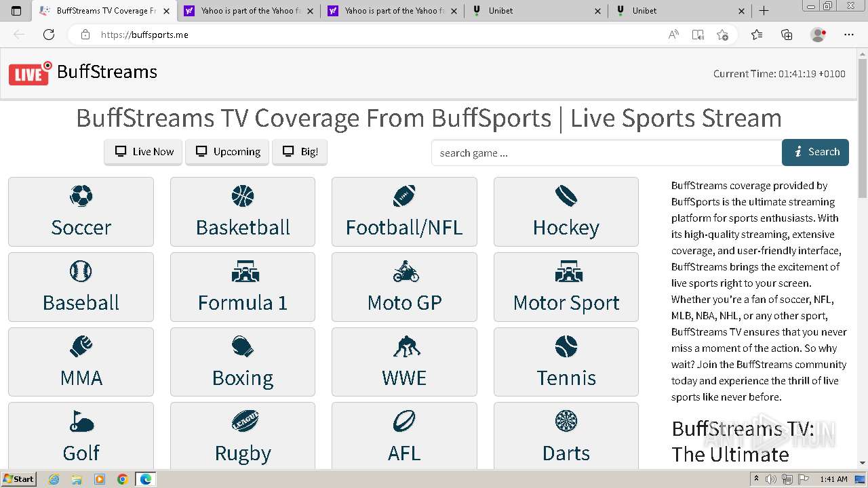The height and width of the screenshot is (488, 868).
Task: Open the Edge profile avatar
Action: pyautogui.click(x=818, y=35)
